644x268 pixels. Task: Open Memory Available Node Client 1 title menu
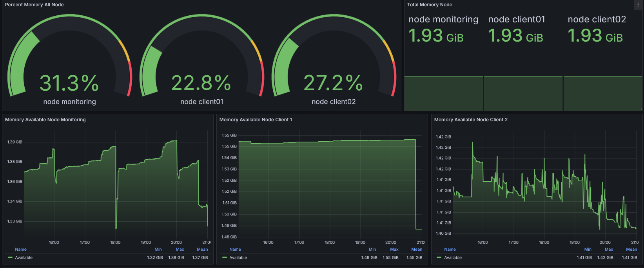point(256,120)
